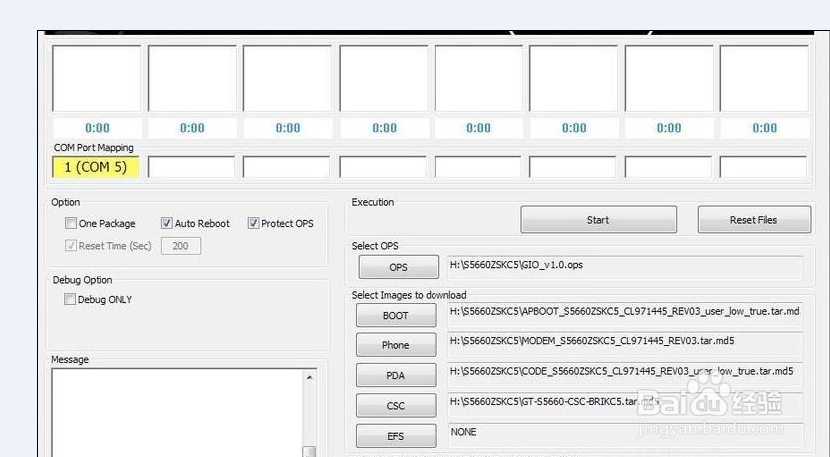Pick a PDA image file
This screenshot has height=457, width=830.
click(x=396, y=375)
